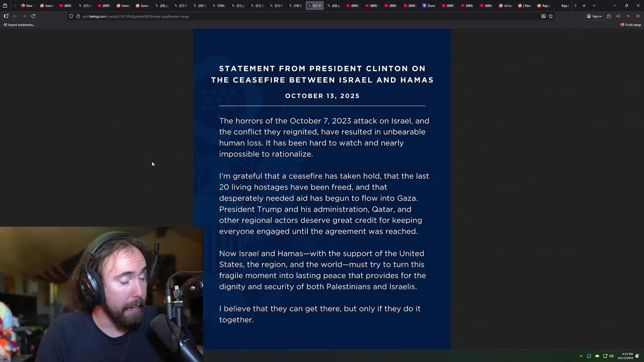Image resolution: width=644 pixels, height=362 pixels.
Task: Click text 'I'm grateful that a ceasefire has taken hold'
Action: point(301,176)
